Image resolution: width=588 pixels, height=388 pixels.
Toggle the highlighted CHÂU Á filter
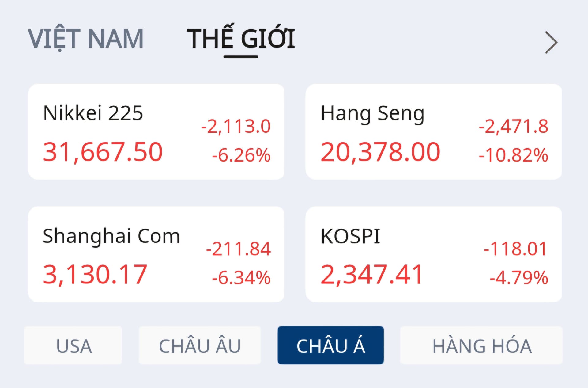click(330, 345)
